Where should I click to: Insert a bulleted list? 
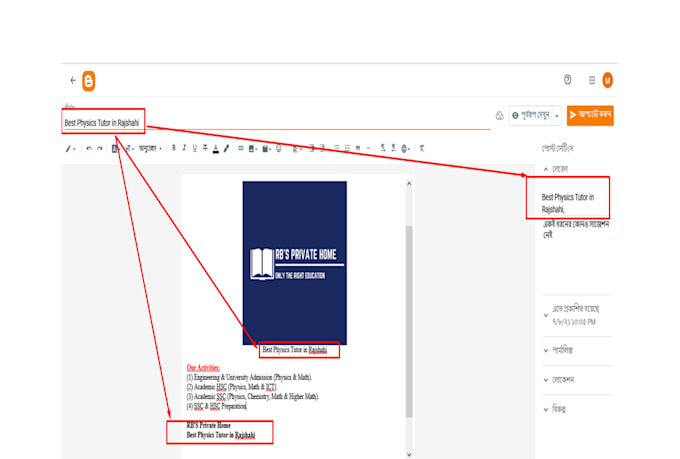point(337,148)
